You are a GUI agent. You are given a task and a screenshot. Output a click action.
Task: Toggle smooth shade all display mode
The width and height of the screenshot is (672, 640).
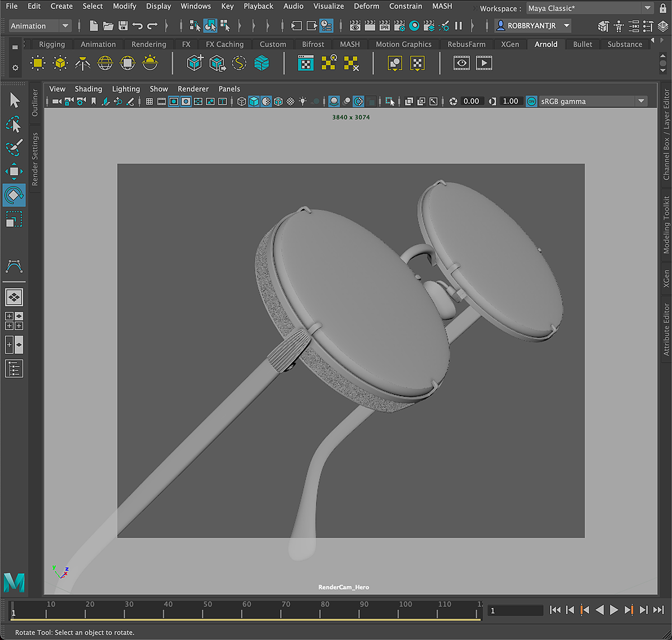pyautogui.click(x=254, y=101)
